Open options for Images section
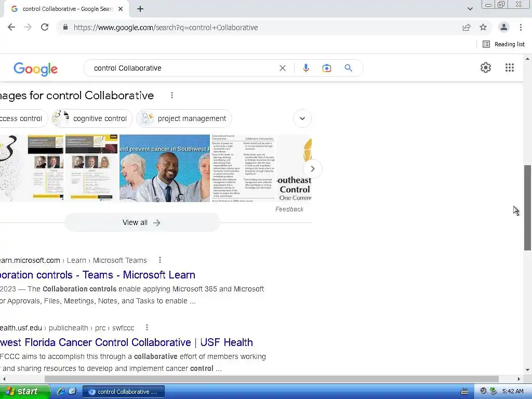 [172, 96]
